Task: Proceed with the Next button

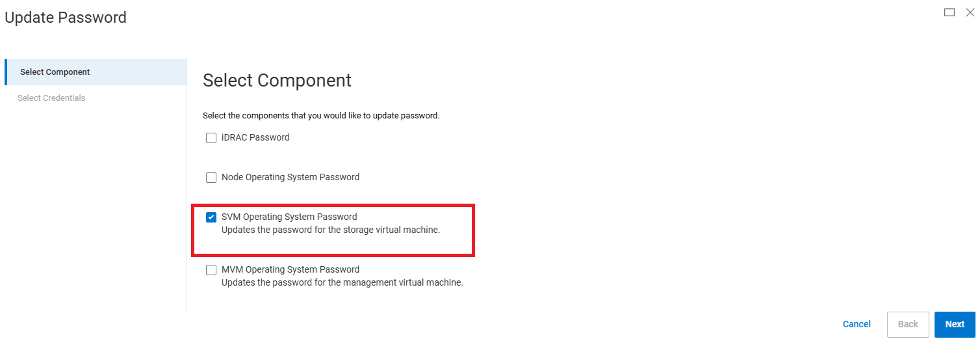Action: pos(955,324)
